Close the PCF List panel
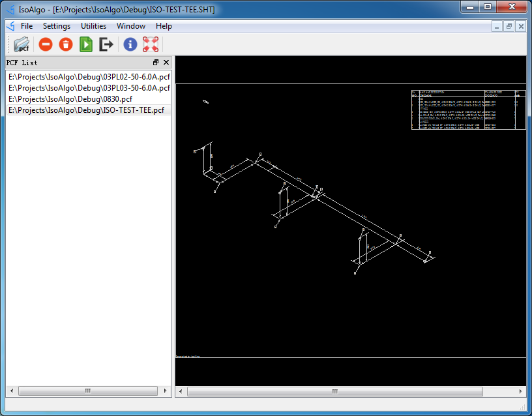 (x=166, y=63)
